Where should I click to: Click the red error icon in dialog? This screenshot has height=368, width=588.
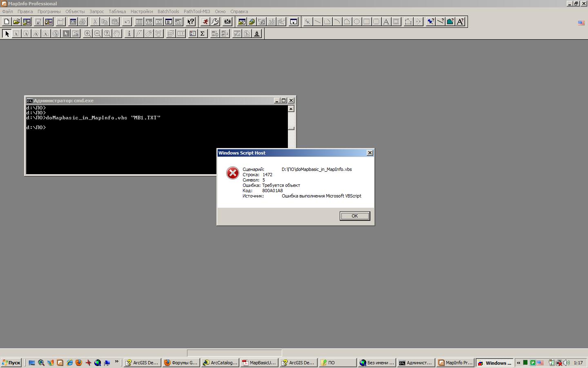coord(232,173)
